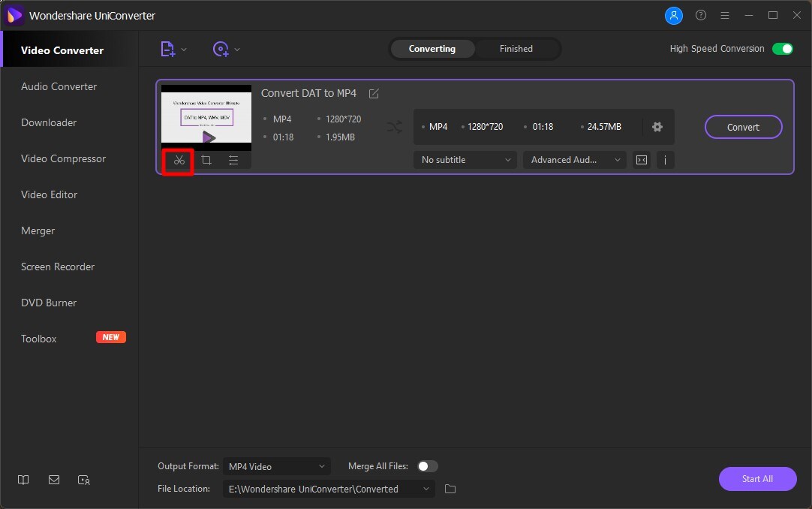Screen dimensions: 812x509
Task: Click the source size 1.95MB value
Action: coord(340,137)
